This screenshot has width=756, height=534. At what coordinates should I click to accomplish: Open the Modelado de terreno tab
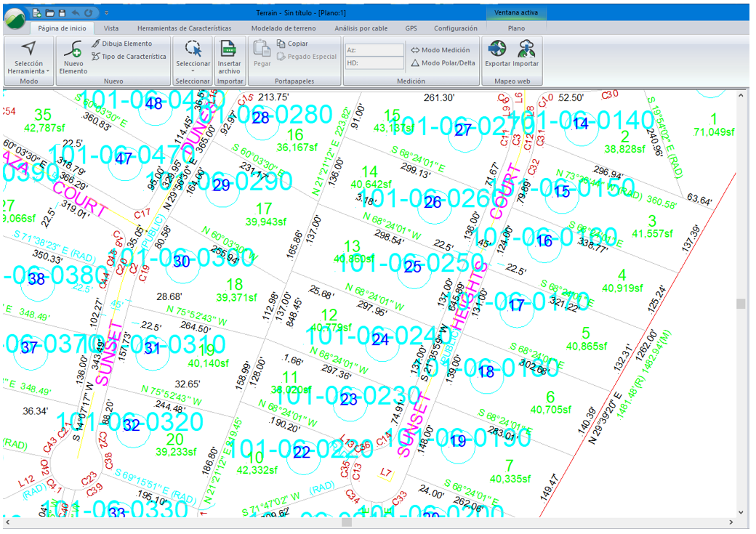[x=283, y=28]
